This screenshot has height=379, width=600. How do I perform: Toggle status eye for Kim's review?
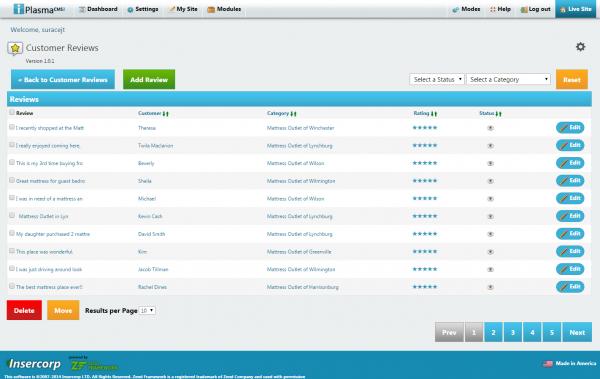tap(490, 252)
